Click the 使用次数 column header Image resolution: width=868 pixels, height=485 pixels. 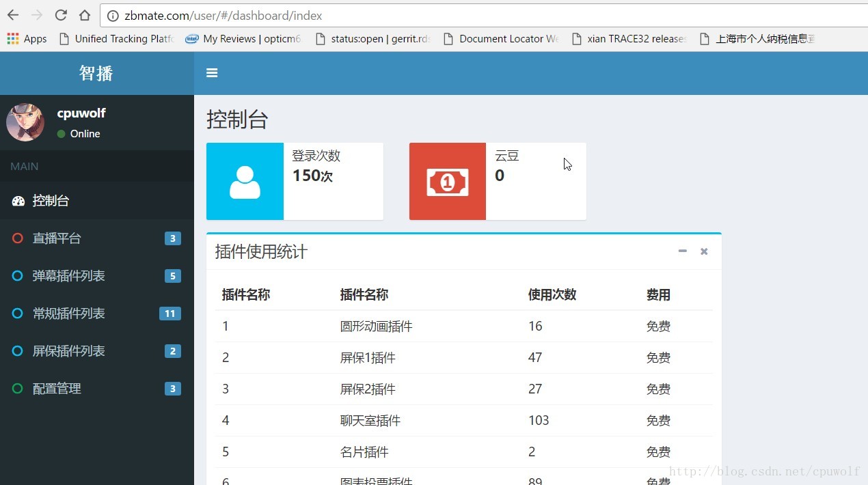click(x=552, y=295)
